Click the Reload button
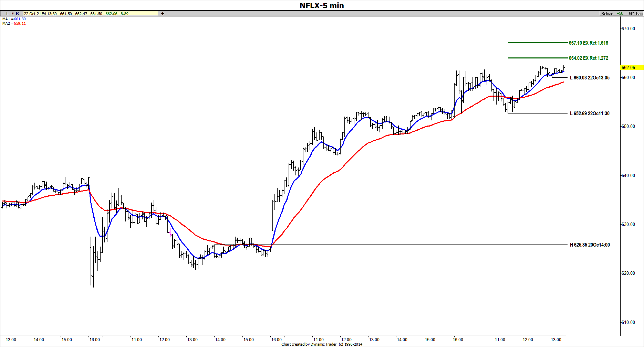Viewport: 644px width, 347px height. [607, 14]
